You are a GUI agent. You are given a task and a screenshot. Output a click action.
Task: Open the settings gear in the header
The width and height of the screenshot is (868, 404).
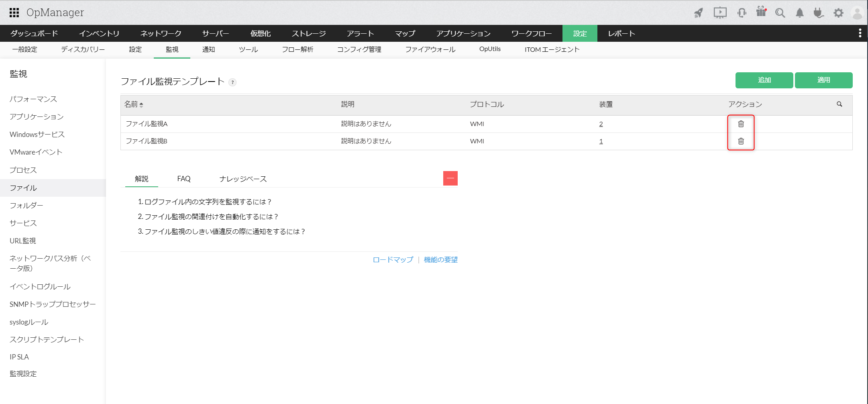[x=838, y=12]
